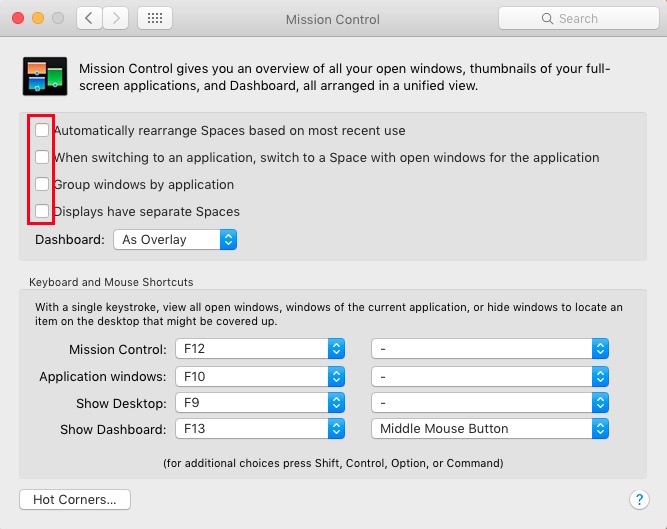Go back with the left arrow button
Screen dimensions: 667x529
pos(89,18)
